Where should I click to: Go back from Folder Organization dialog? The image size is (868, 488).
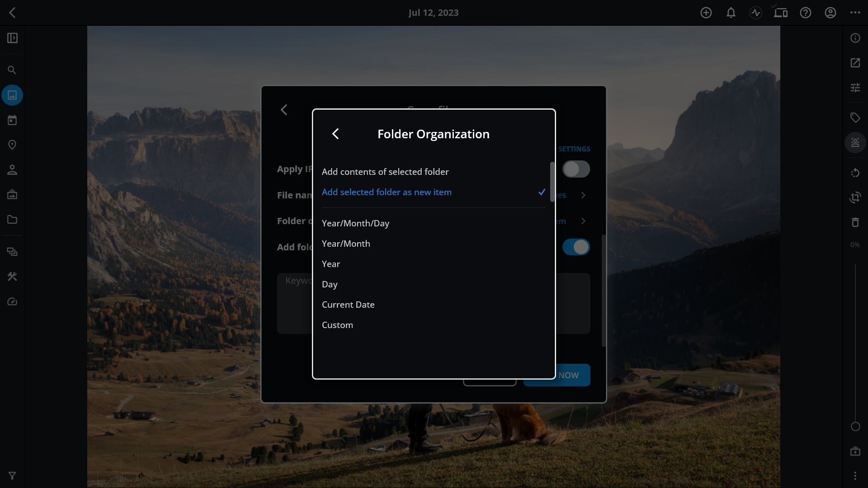(x=335, y=134)
